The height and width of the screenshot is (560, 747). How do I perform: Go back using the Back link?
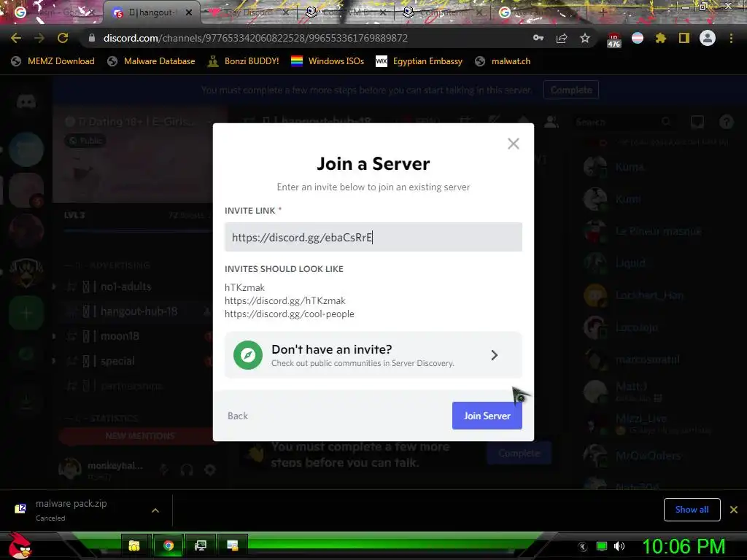pos(237,416)
